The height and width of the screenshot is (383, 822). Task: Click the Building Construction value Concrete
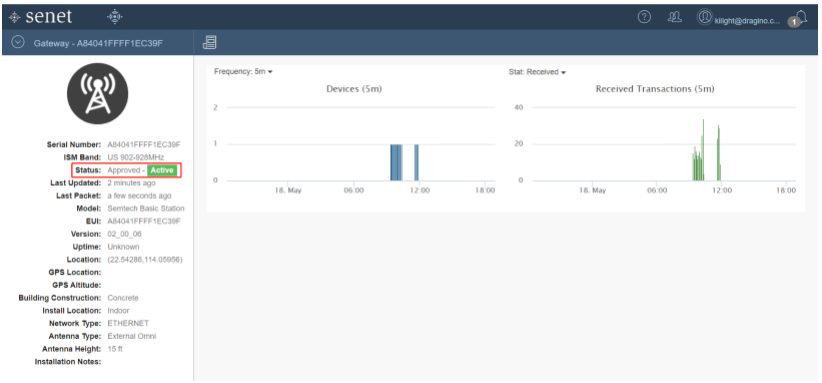[x=123, y=298]
